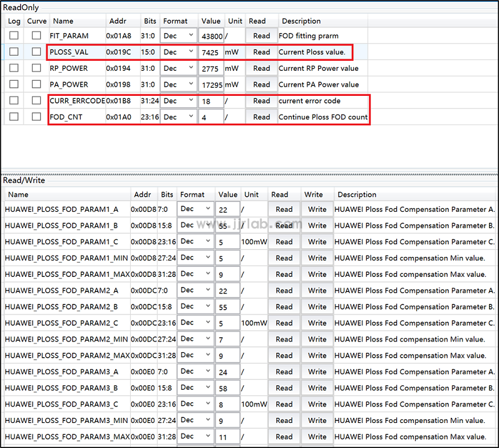Write HUAWEI_PLOSS_FOD_PARAM1_B value
This screenshot has height=448, width=499.
317,226
